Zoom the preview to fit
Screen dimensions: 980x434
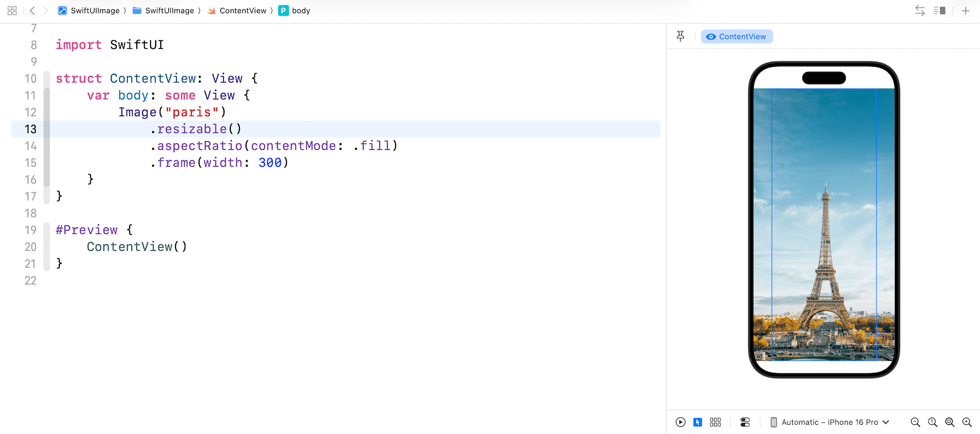950,422
